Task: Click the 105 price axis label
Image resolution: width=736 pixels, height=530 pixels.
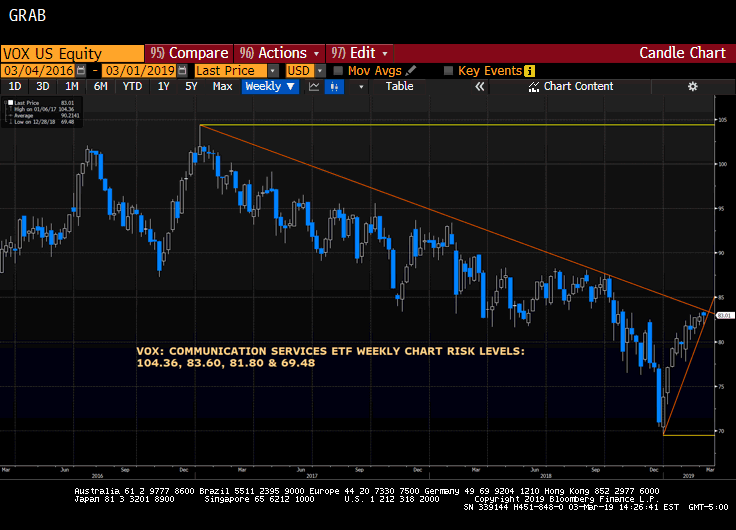Action: pos(722,120)
